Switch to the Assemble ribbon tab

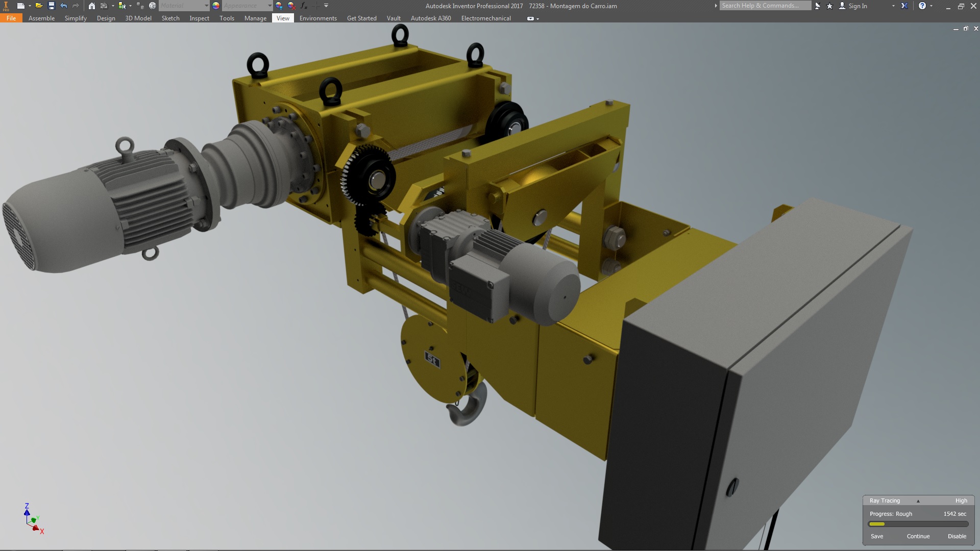[41, 18]
